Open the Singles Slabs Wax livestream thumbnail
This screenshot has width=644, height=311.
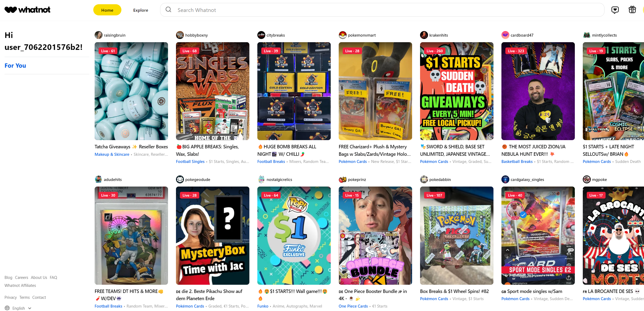click(x=213, y=91)
